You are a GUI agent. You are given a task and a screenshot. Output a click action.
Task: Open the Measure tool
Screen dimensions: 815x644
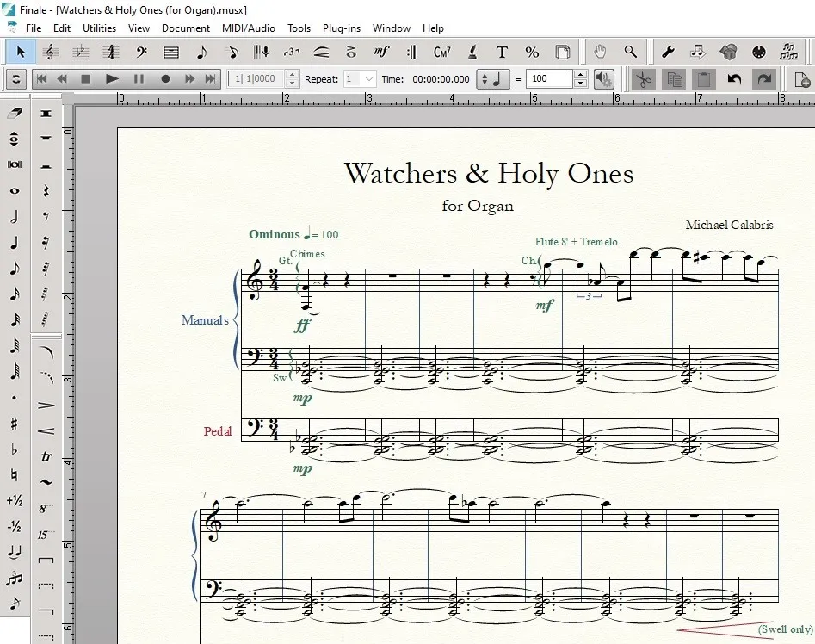(x=171, y=52)
